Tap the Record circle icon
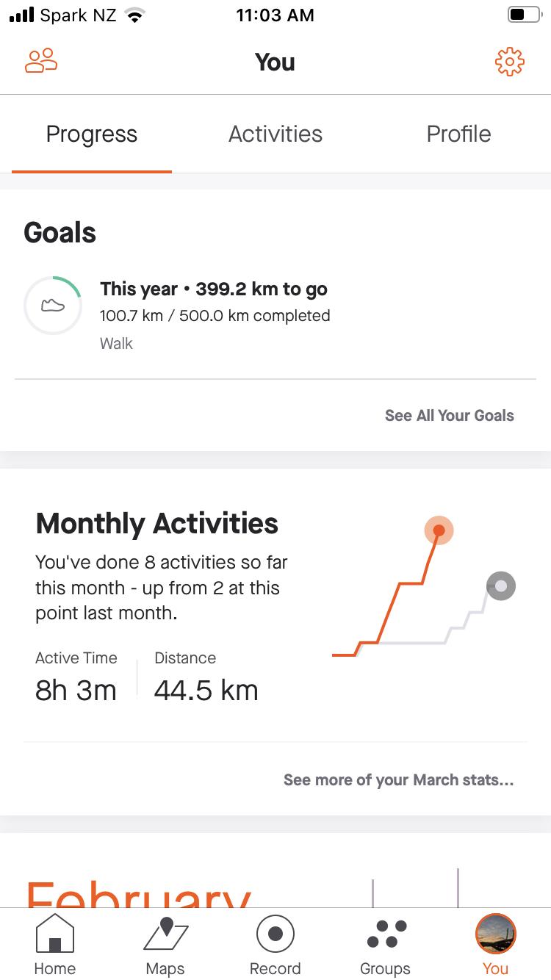Viewport: 551px width, 980px height. coord(275,944)
